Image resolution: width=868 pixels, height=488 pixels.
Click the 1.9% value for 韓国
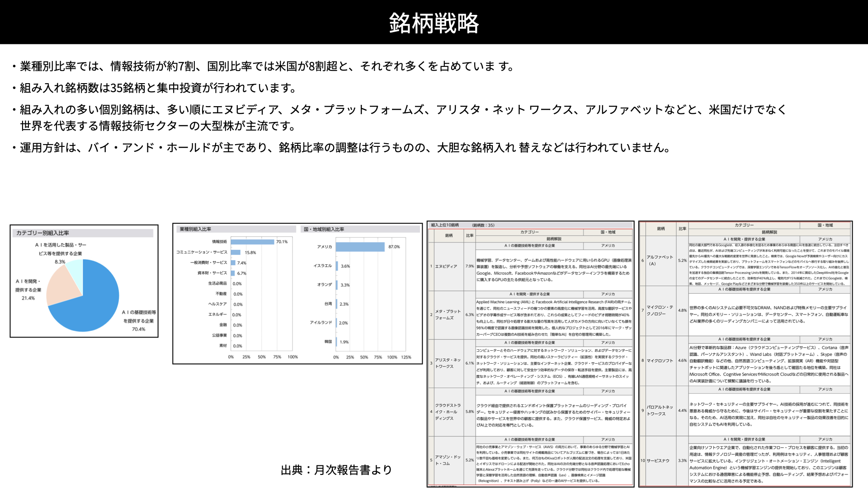pos(344,342)
